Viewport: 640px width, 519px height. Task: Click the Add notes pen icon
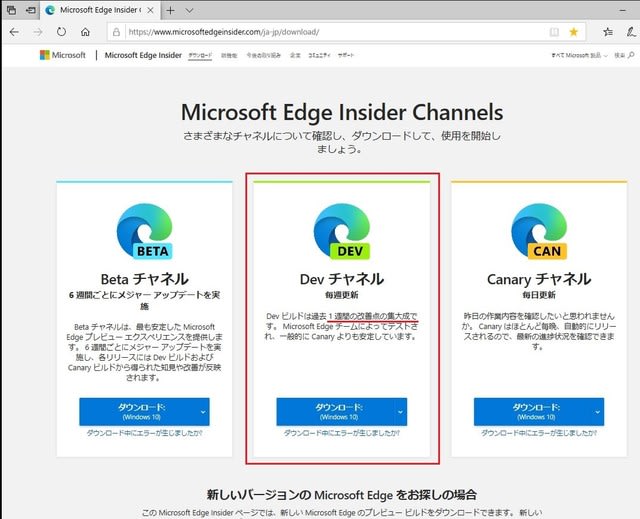tap(631, 32)
